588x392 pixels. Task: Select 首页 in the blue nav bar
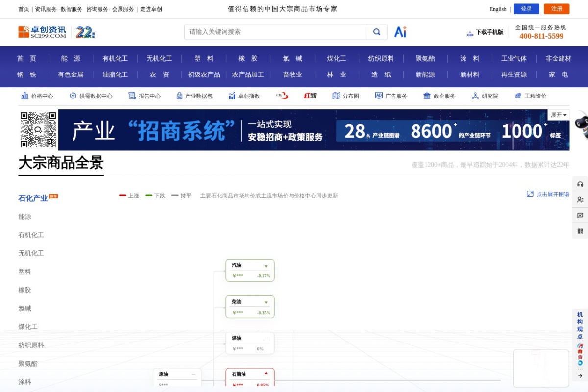(x=27, y=58)
